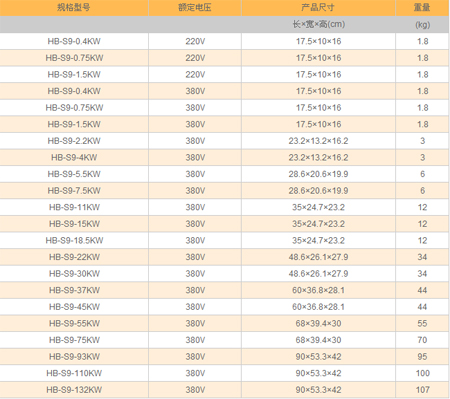Click the 产品尺寸 column header
Screen dimensions: 450x399
(x=318, y=8)
